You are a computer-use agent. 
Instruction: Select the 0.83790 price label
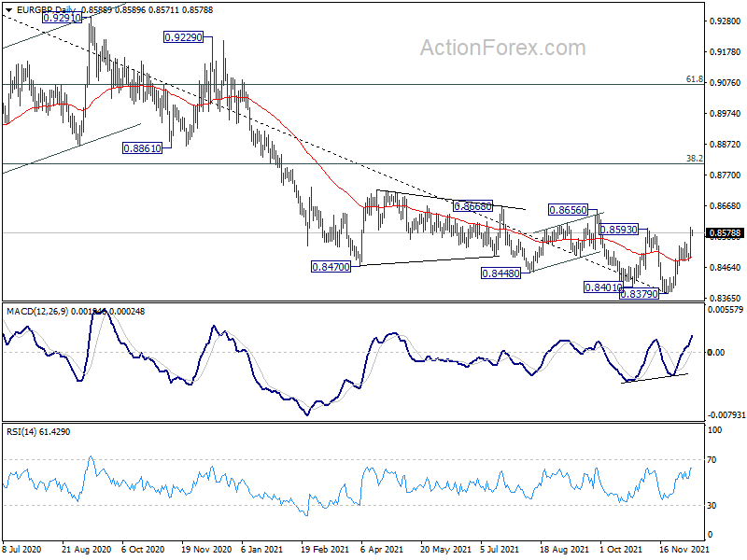coord(639,294)
